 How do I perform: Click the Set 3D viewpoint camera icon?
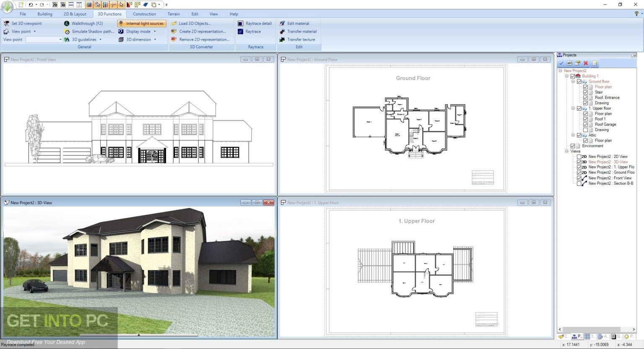coord(6,23)
